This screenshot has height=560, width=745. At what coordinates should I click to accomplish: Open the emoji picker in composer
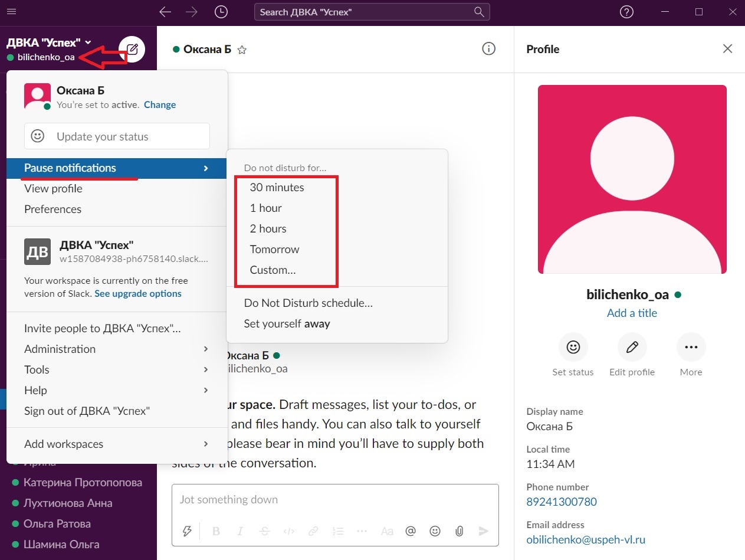point(435,531)
